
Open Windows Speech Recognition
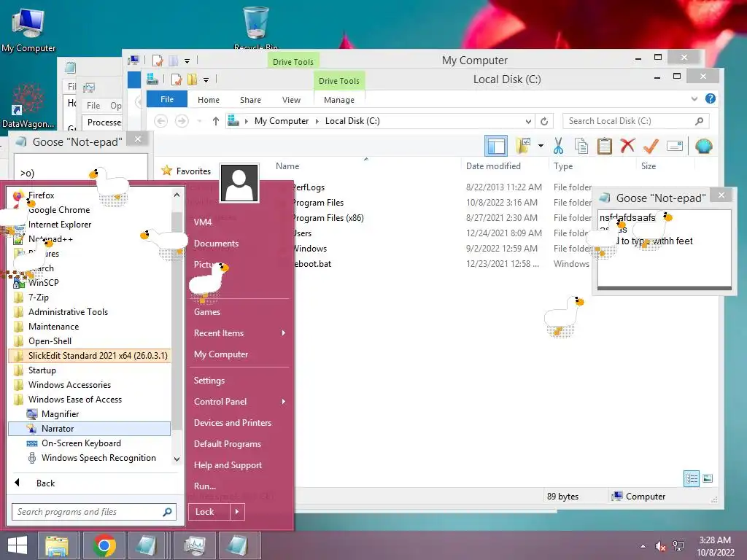pos(89,458)
